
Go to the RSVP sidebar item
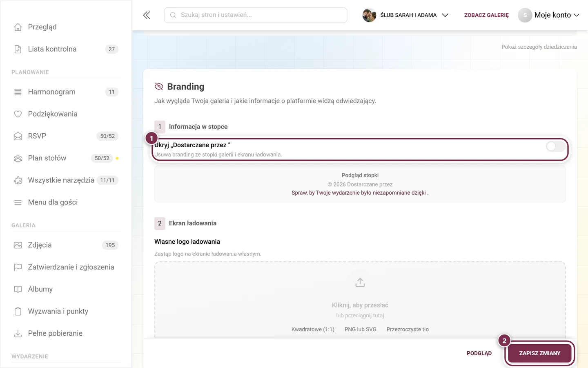point(65,136)
